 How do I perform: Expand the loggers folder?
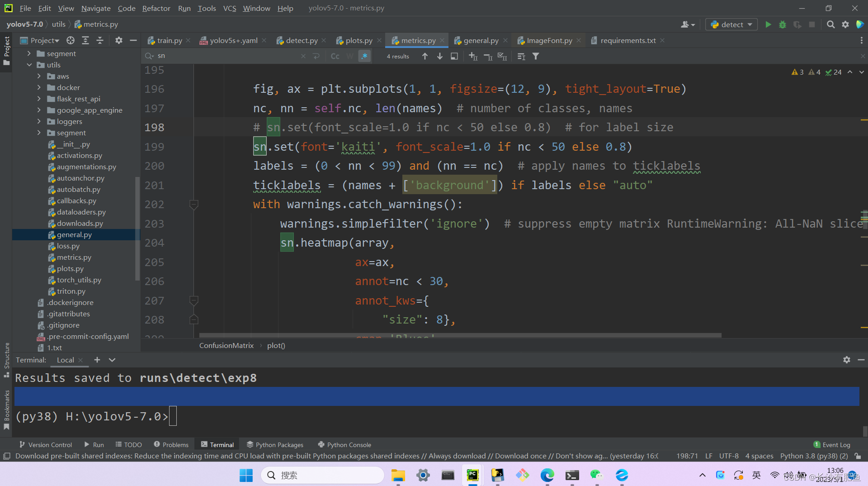click(x=39, y=121)
